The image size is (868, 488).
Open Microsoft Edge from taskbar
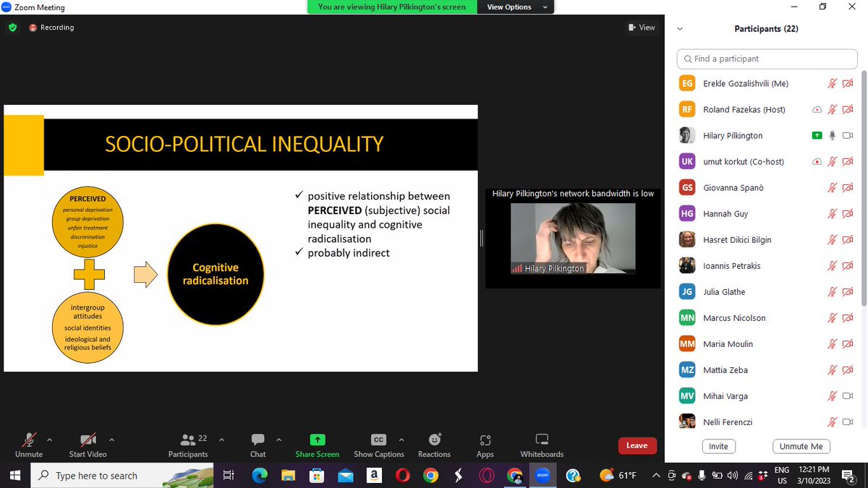coord(260,475)
